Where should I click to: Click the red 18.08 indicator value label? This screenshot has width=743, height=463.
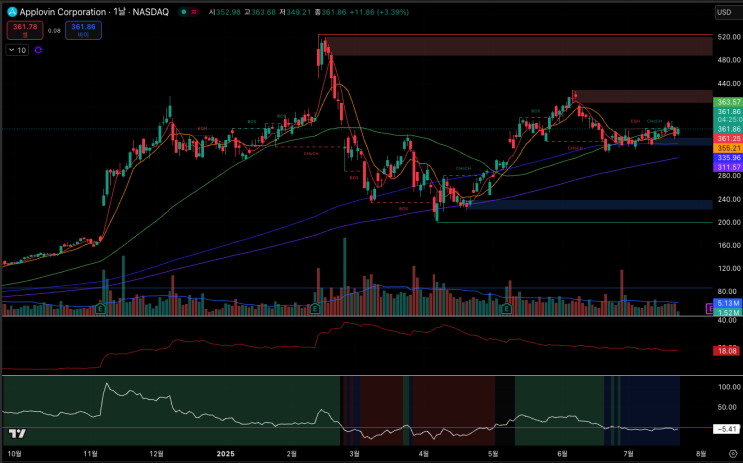point(728,351)
